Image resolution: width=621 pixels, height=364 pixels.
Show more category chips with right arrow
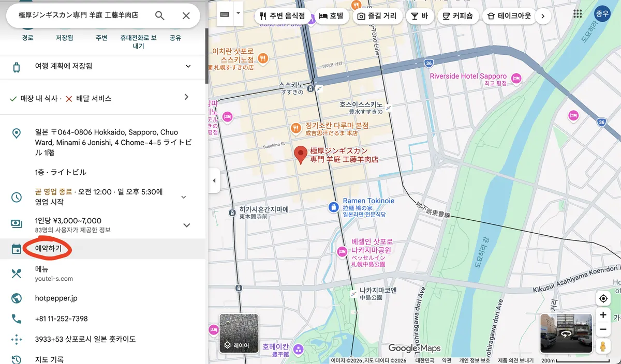542,16
